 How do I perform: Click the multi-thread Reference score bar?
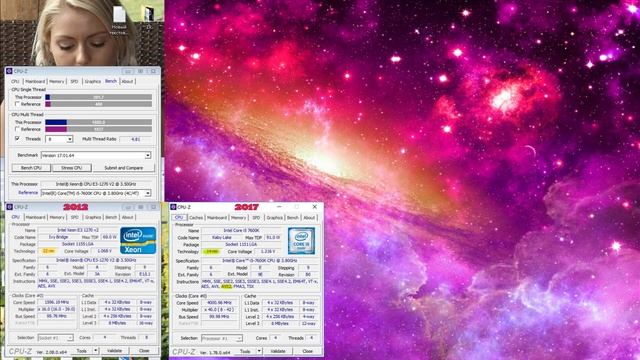[x=98, y=129]
